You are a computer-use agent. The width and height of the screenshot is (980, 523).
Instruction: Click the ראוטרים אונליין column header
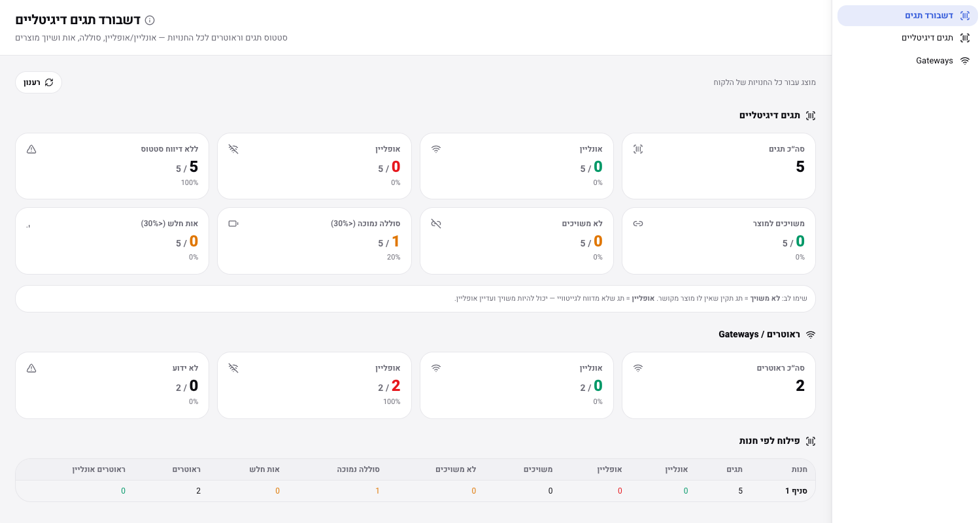click(x=99, y=469)
